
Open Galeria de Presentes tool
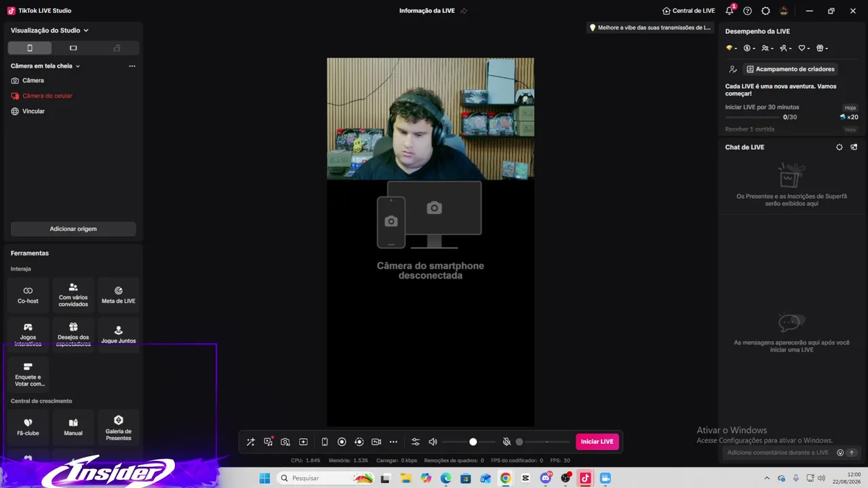(119, 427)
